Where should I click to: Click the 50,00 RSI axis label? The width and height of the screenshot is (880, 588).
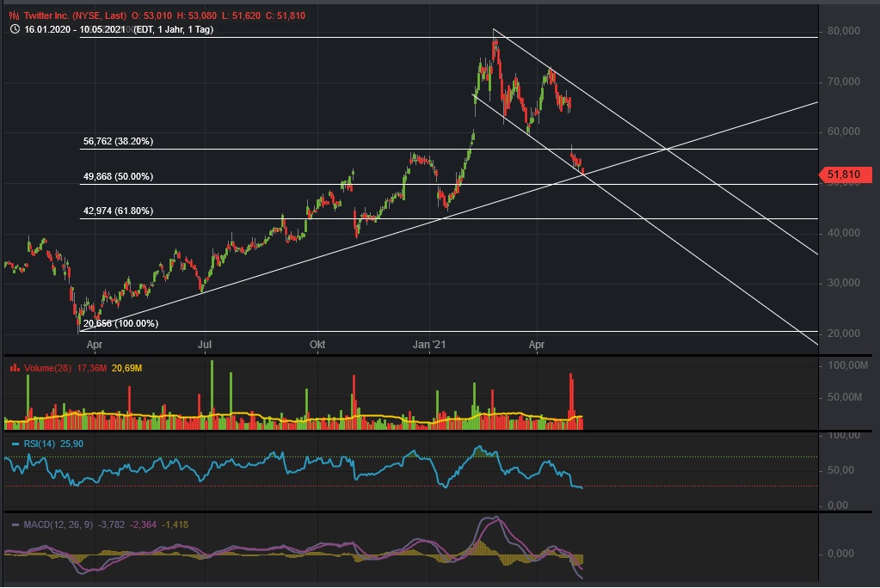840,470
